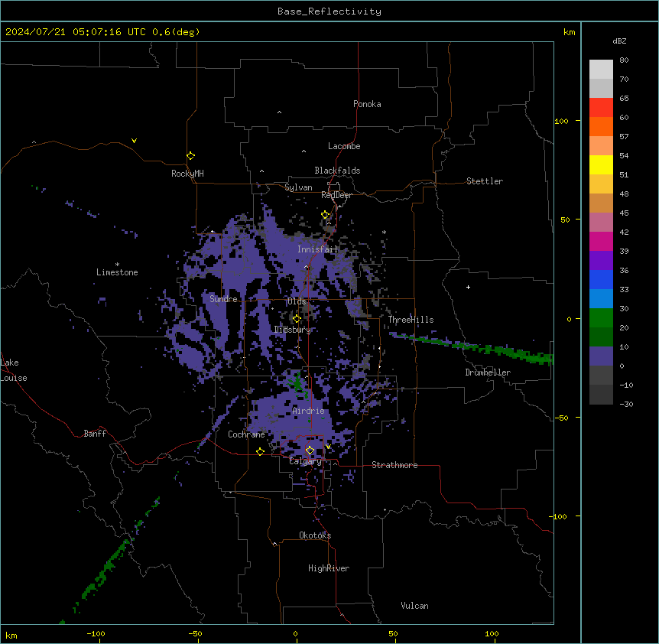Click the asterisk marker east of Innisfail

[384, 232]
